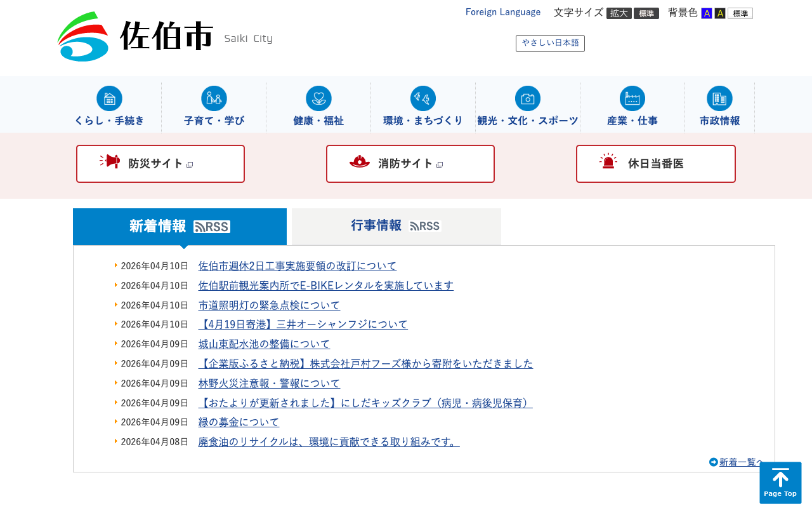Open 緑の募金について
This screenshot has height=508, width=812.
(x=239, y=422)
